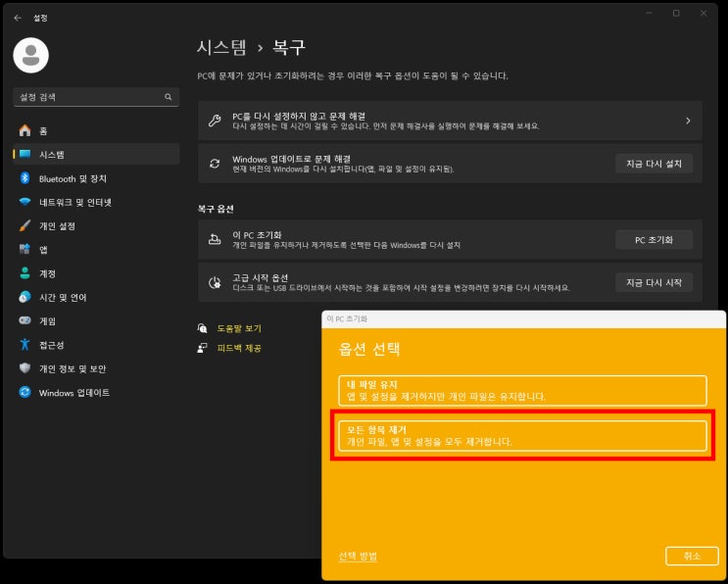Image resolution: width=728 pixels, height=584 pixels.
Task: Click the 계정 person icon
Action: pos(25,273)
